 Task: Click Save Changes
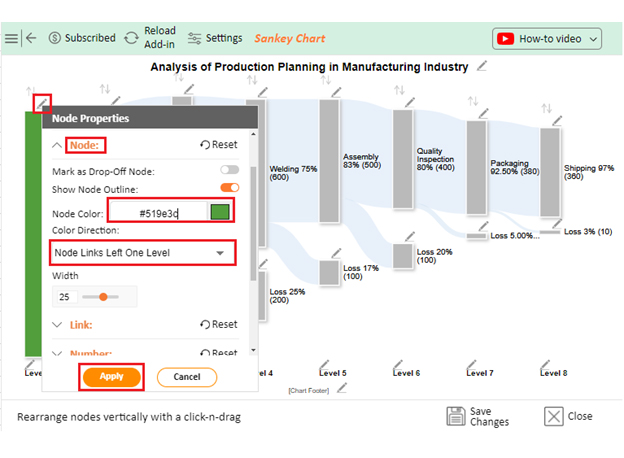478,416
